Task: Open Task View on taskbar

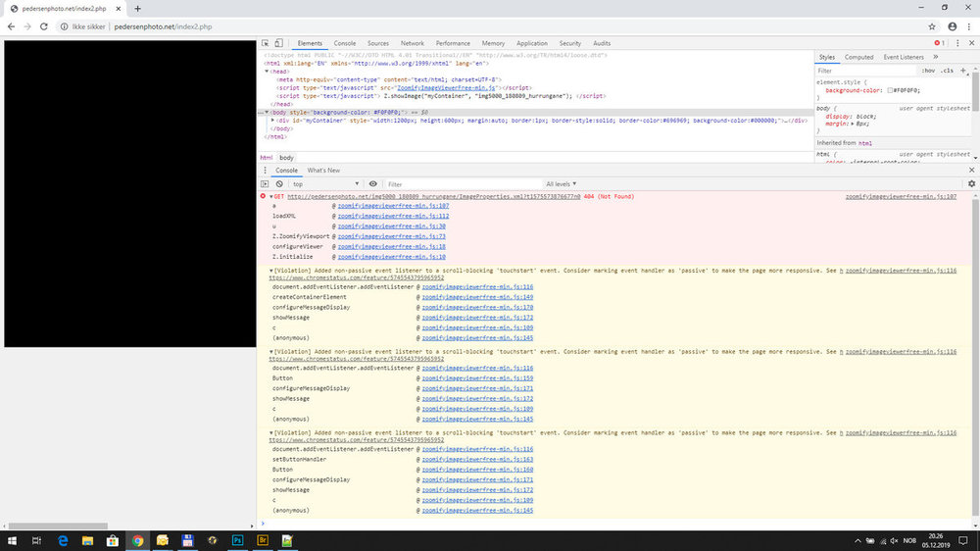Action: (x=36, y=540)
